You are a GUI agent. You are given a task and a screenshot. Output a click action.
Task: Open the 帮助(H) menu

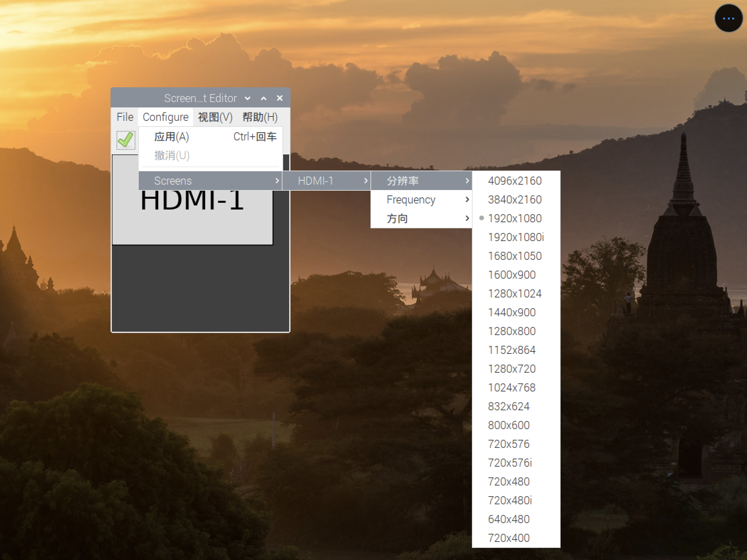(260, 117)
